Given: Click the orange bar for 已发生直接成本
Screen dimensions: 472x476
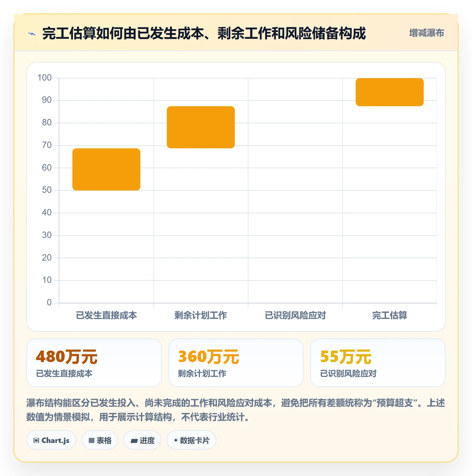Looking at the screenshot, I should pos(106,169).
